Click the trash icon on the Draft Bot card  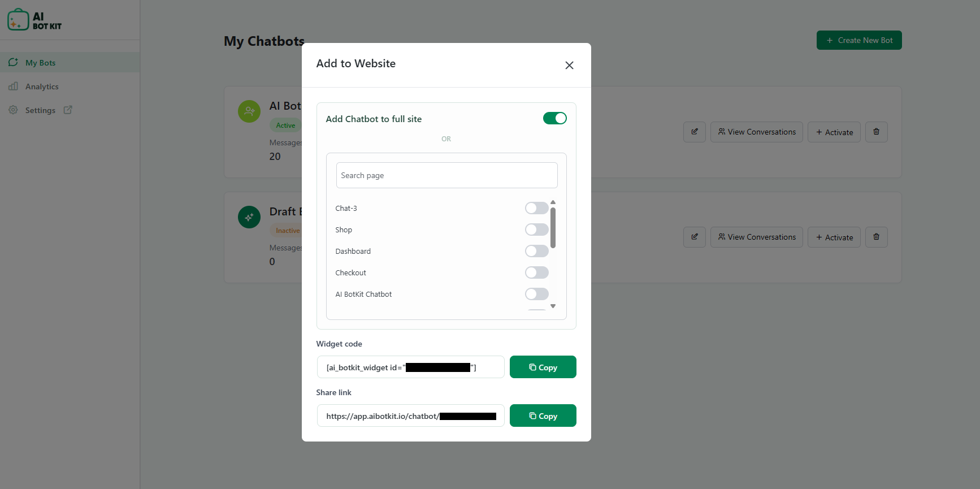pyautogui.click(x=876, y=237)
